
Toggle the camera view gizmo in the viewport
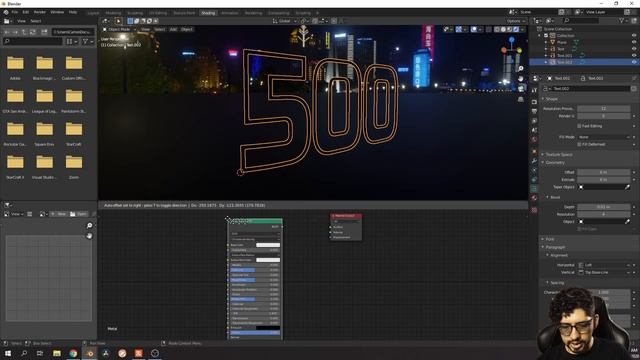coord(521,89)
